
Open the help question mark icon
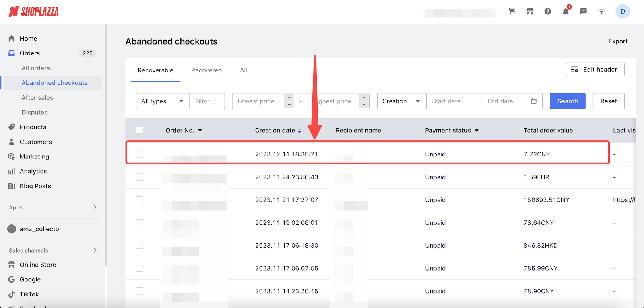[x=548, y=12]
